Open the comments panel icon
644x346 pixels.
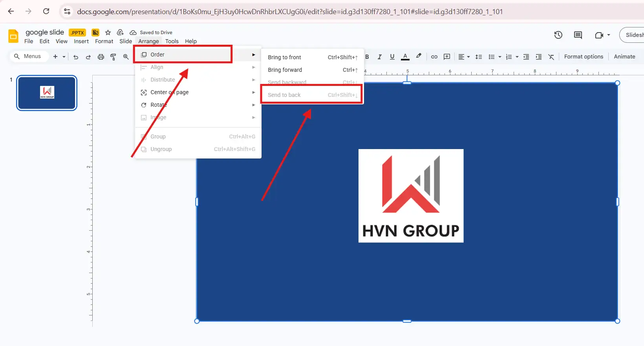pyautogui.click(x=578, y=35)
